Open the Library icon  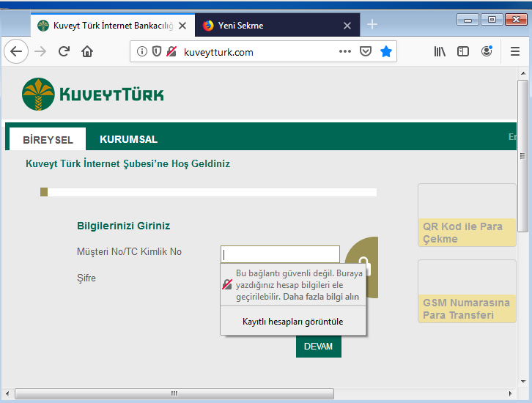(440, 51)
